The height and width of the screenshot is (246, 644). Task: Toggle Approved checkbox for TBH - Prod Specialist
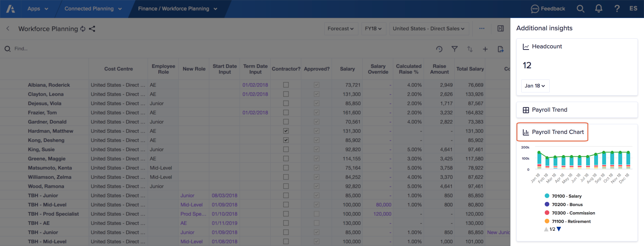pos(317,214)
